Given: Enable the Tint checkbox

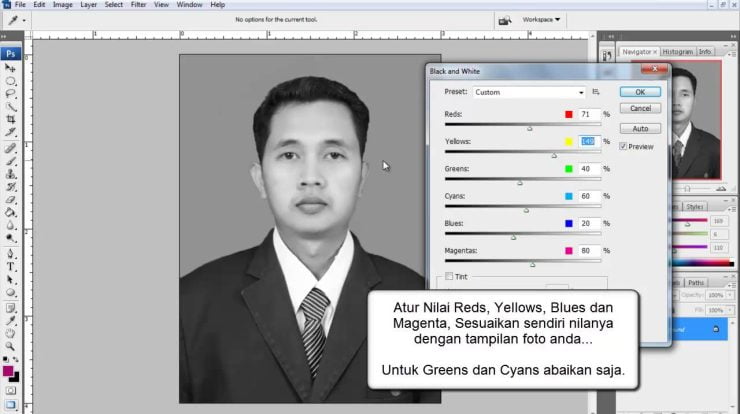Looking at the screenshot, I should tap(449, 276).
